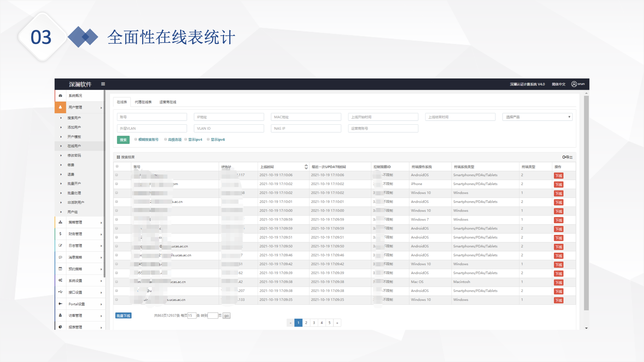The height and width of the screenshot is (362, 644).
Task: Expand 系统设置 submenu arrow
Action: [101, 281]
